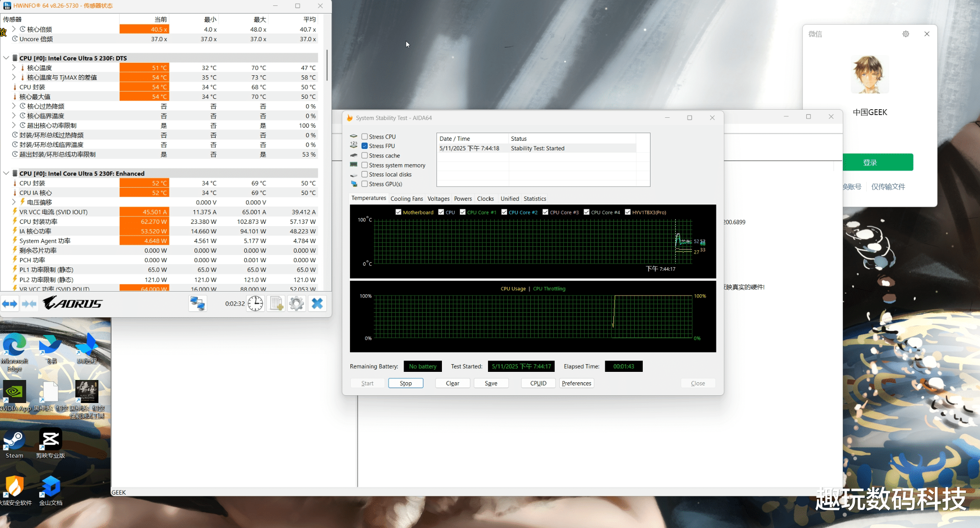Click the HWiNFO expand columns arrows icon
Image resolution: width=980 pixels, height=528 pixels.
(9, 304)
